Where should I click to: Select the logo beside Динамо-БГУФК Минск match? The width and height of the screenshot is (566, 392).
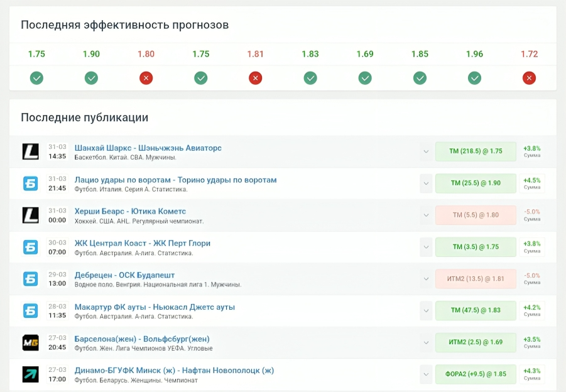31,374
